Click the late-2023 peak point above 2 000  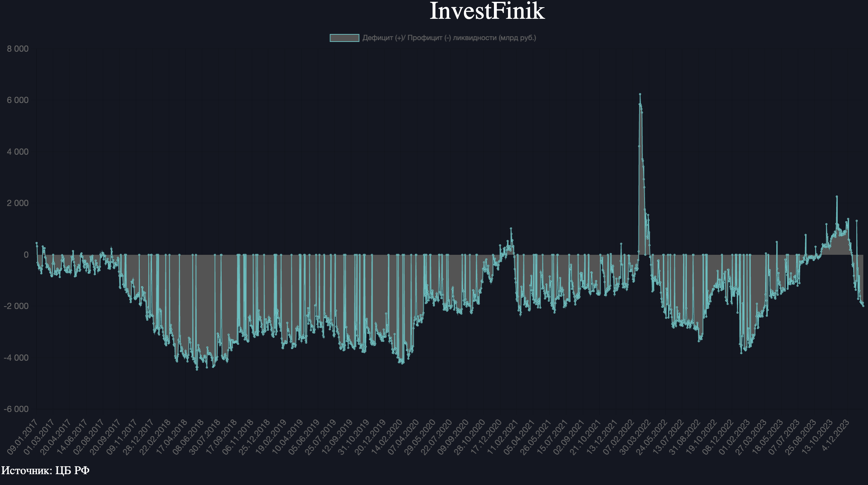point(837,197)
